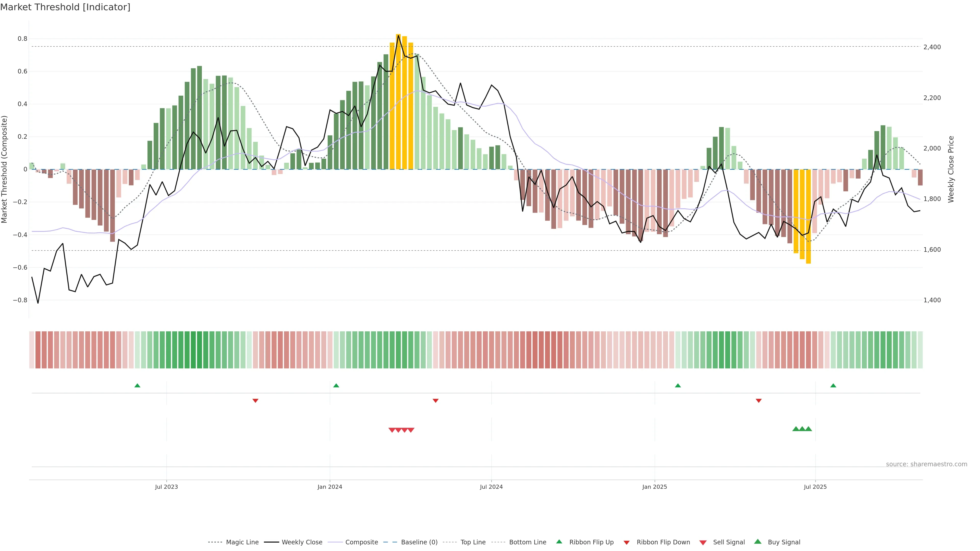The width and height of the screenshot is (980, 551).
Task: Click the Ribbon Flip Down marker after Jan 2024
Action: point(436,400)
